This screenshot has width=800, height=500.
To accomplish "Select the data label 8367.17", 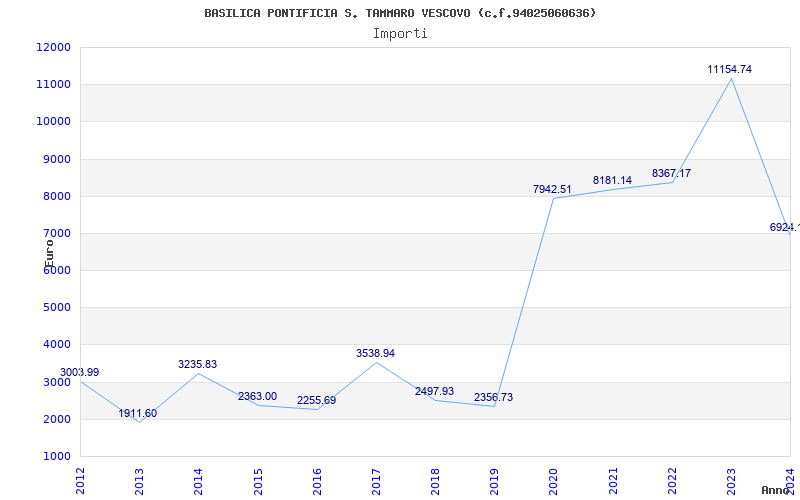I will point(671,173).
